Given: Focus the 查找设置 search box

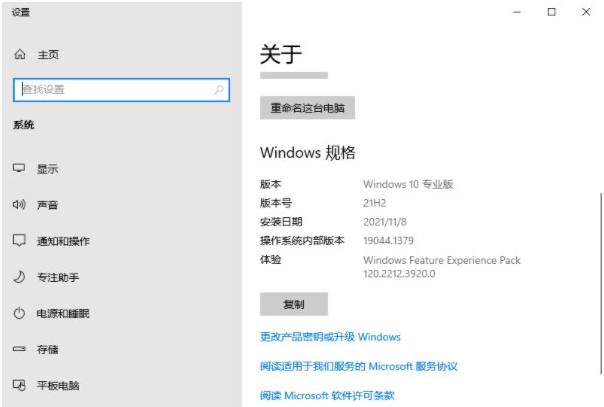Looking at the screenshot, I should click(x=121, y=90).
